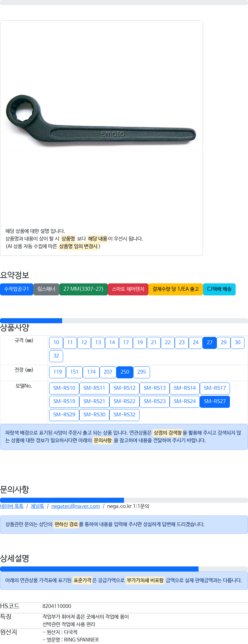Screen dimensions: 248x644
Task: Pick model SM-RS10
Action: (64, 388)
